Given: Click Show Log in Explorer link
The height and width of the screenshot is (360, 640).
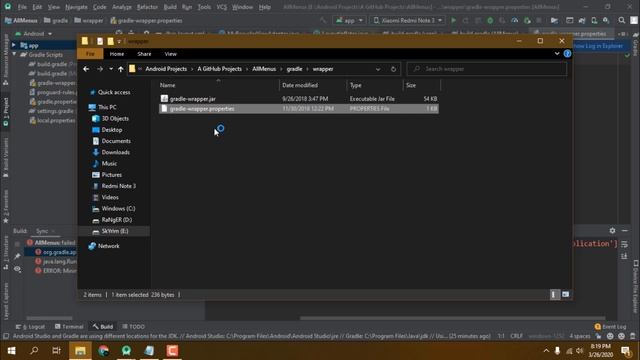Looking at the screenshot, I should 598,46.
